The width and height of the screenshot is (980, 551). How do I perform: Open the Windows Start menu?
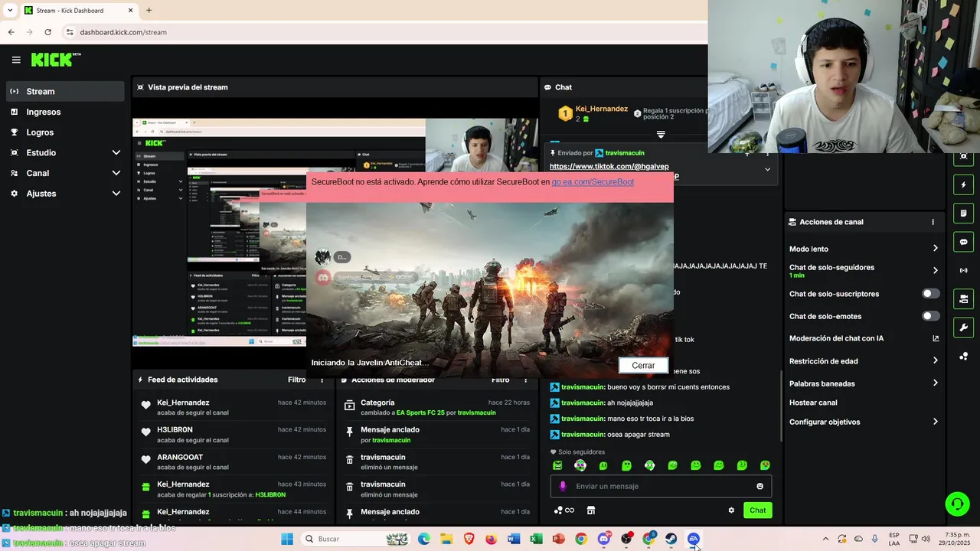click(x=287, y=539)
